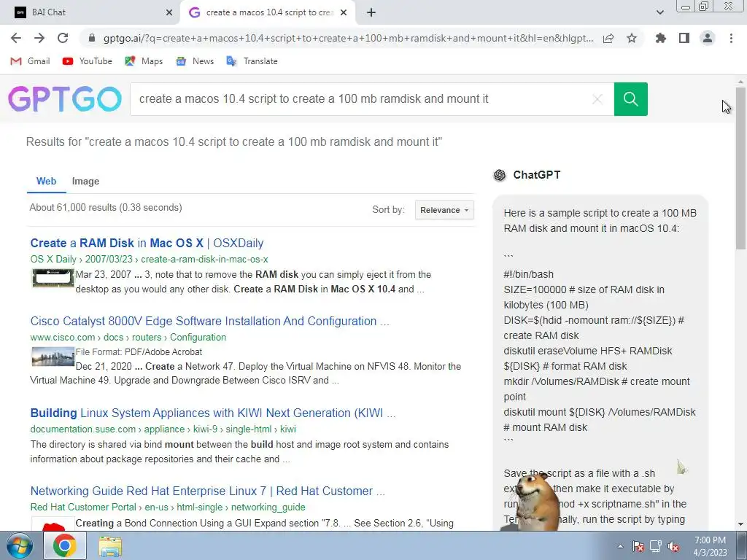Select the GPTGO results tab
747x560 pixels.
point(268,13)
